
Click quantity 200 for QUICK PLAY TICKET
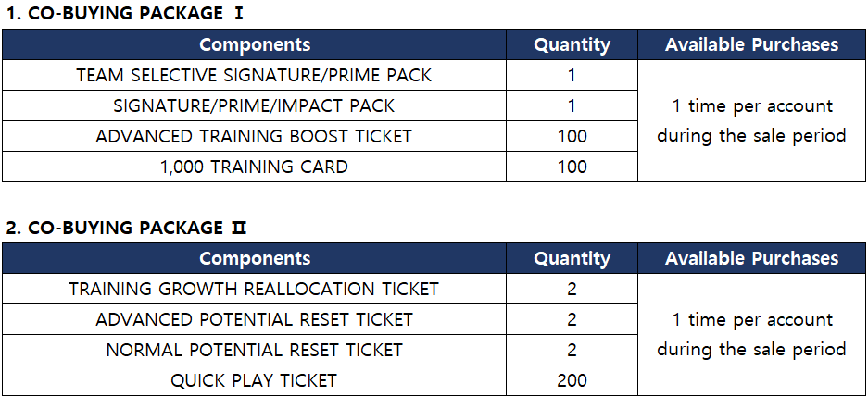coord(572,380)
